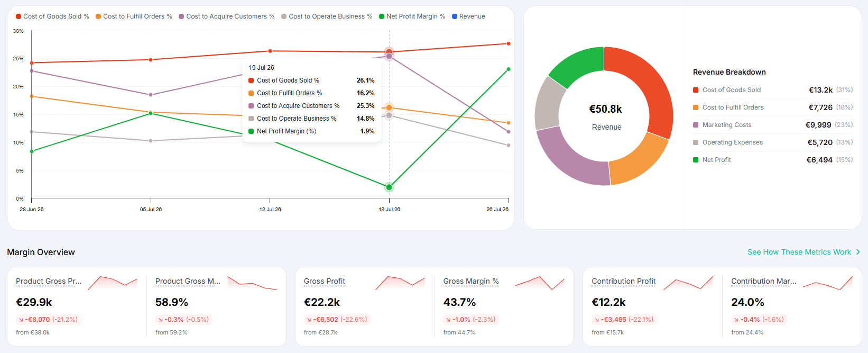Toggle Cost of Goods Sold % legend series

pos(52,16)
